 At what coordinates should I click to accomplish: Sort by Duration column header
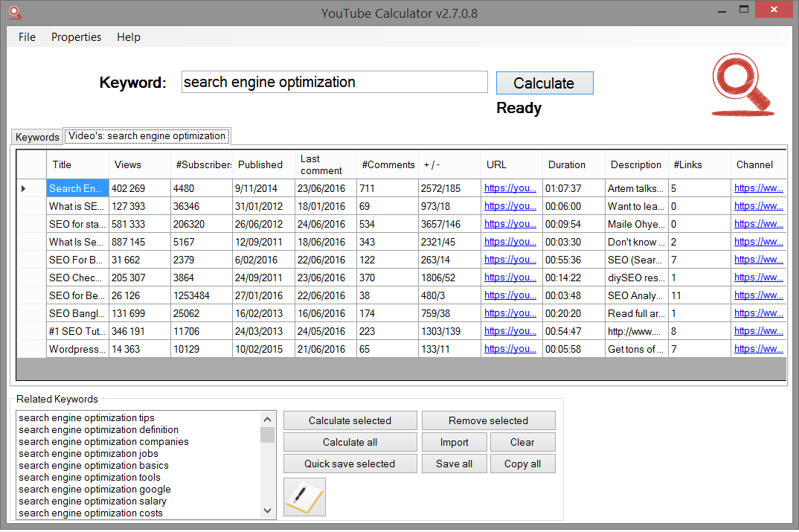tap(574, 164)
